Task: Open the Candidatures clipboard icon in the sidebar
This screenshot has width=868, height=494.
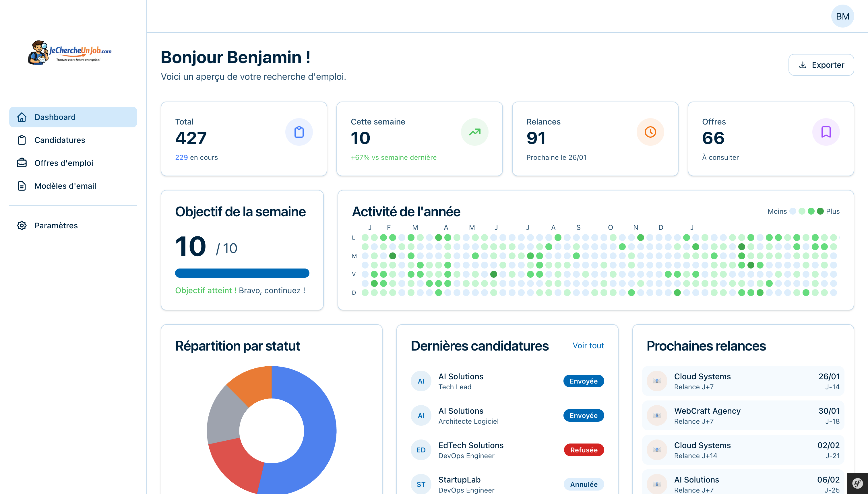Action: pos(22,140)
